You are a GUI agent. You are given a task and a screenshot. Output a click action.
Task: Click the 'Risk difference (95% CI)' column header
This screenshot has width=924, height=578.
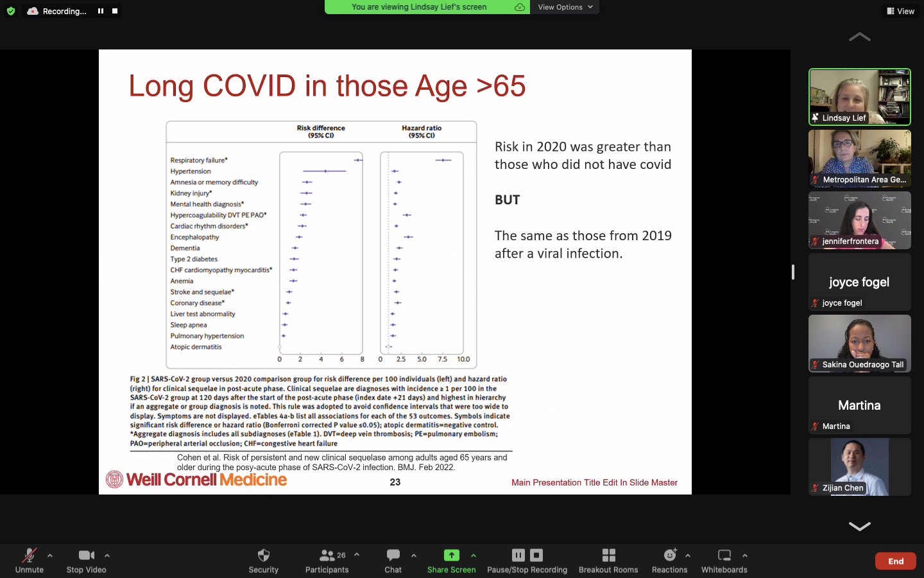point(321,132)
